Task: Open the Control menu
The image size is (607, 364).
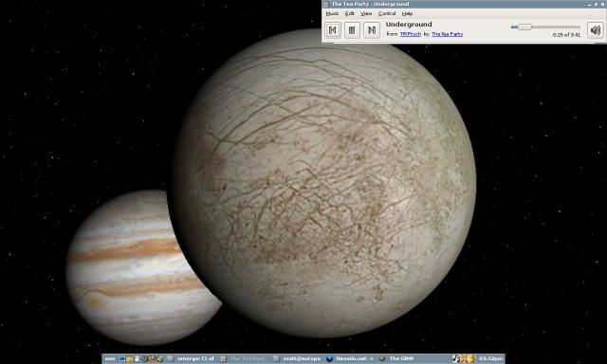Action: [387, 13]
